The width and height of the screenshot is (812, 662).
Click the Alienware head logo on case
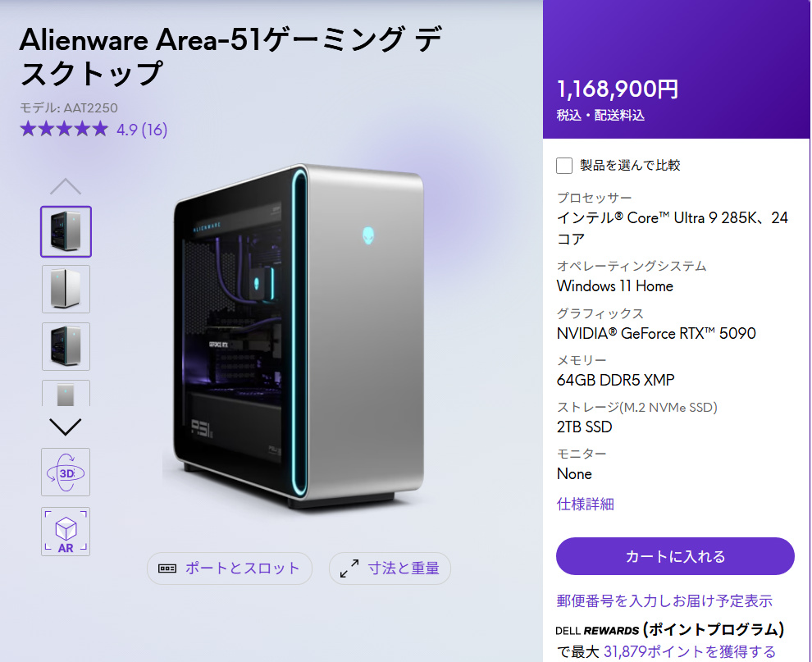[368, 235]
